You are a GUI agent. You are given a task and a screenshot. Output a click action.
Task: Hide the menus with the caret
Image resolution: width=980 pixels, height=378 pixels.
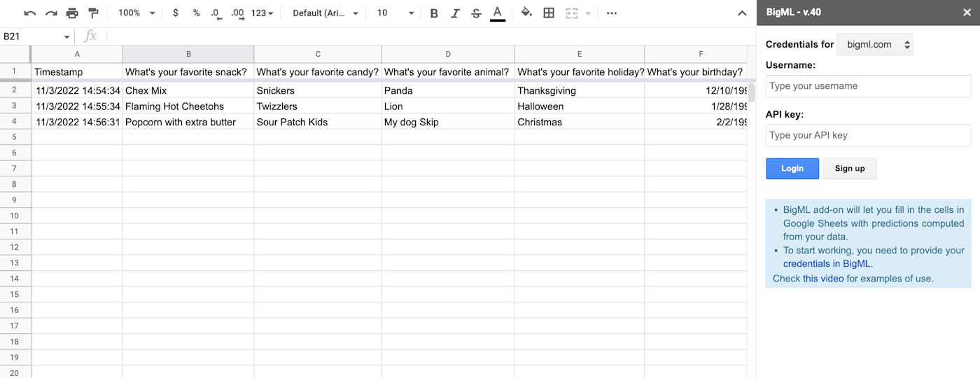pos(742,13)
